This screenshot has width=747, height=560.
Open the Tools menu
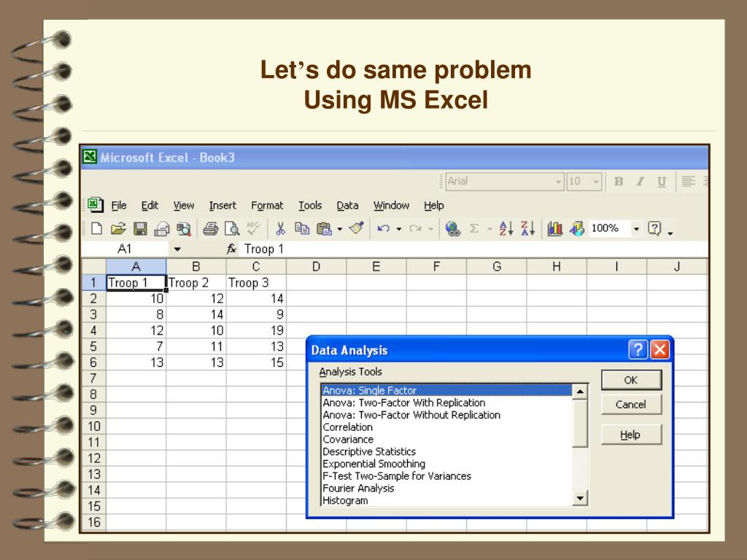[309, 206]
